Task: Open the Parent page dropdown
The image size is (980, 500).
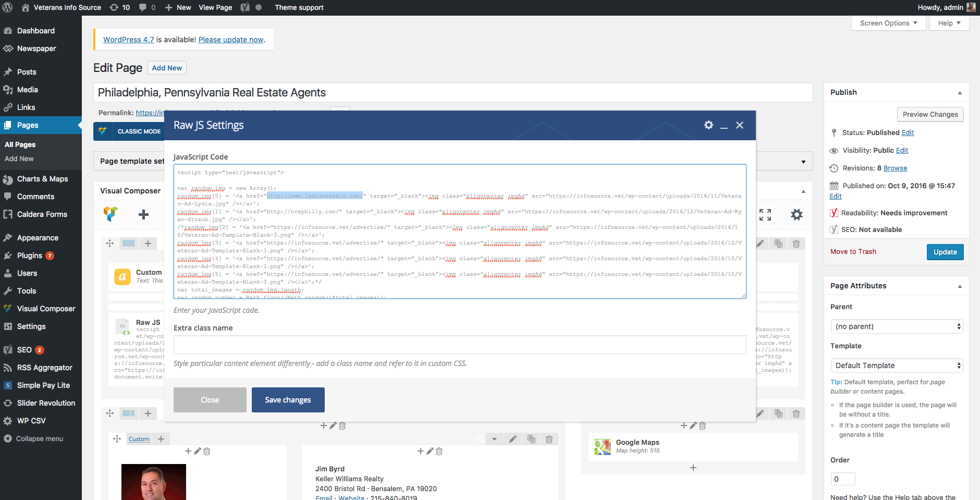Action: click(x=897, y=326)
